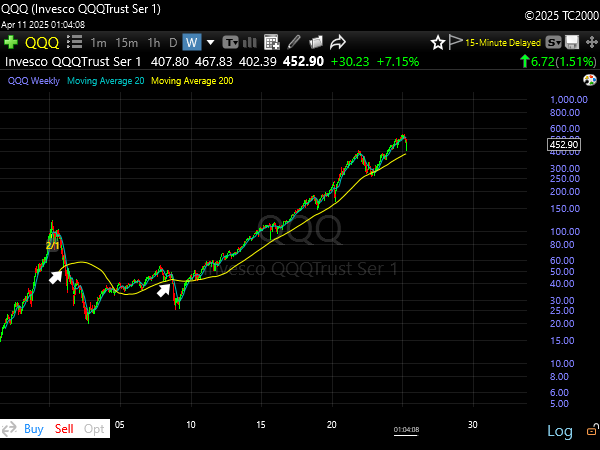Switch to the D daily timeframe

(x=173, y=42)
